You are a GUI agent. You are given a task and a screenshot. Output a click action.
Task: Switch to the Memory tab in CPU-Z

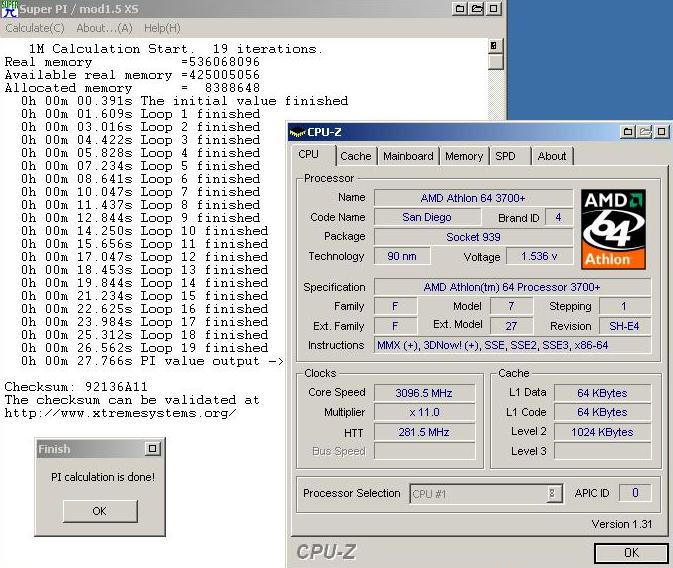coord(464,156)
